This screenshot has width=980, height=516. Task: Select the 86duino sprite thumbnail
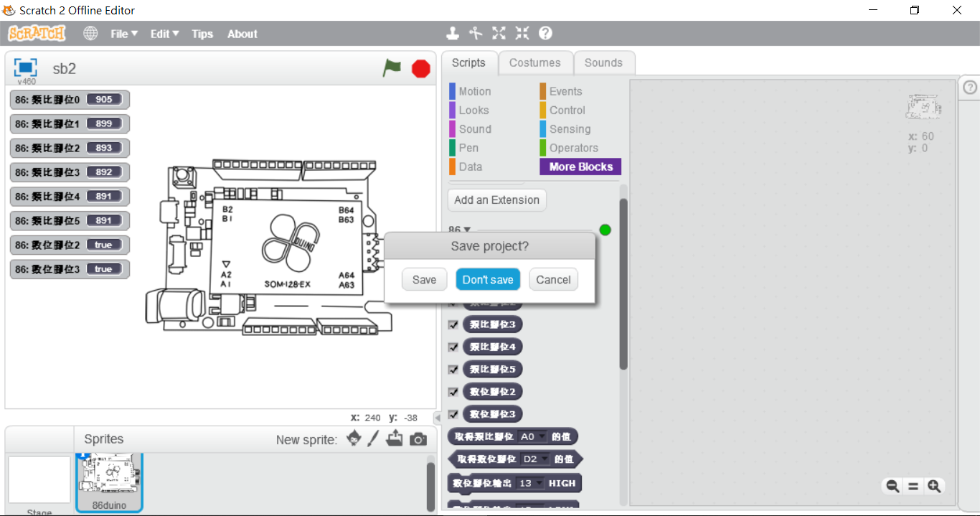point(109,483)
